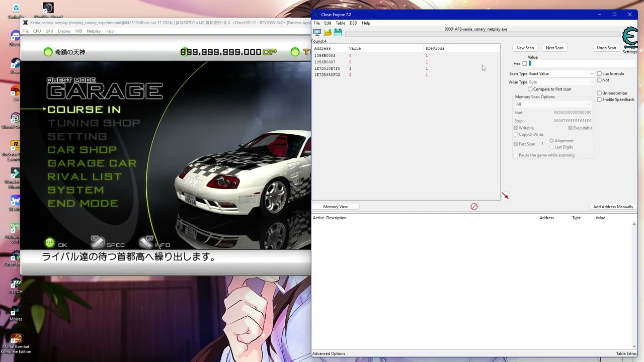Check Pause the game while scanning
Screen dimensions: 644x362
[x=516, y=155]
